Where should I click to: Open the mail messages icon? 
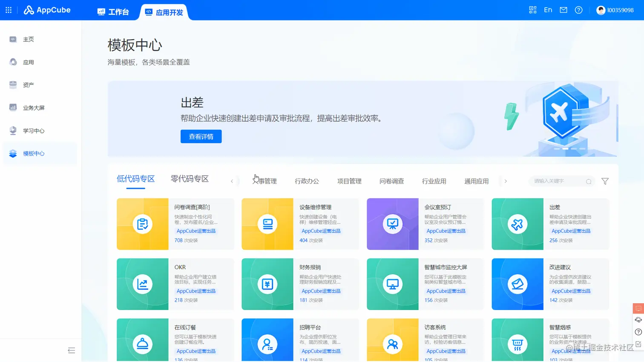pos(563,10)
